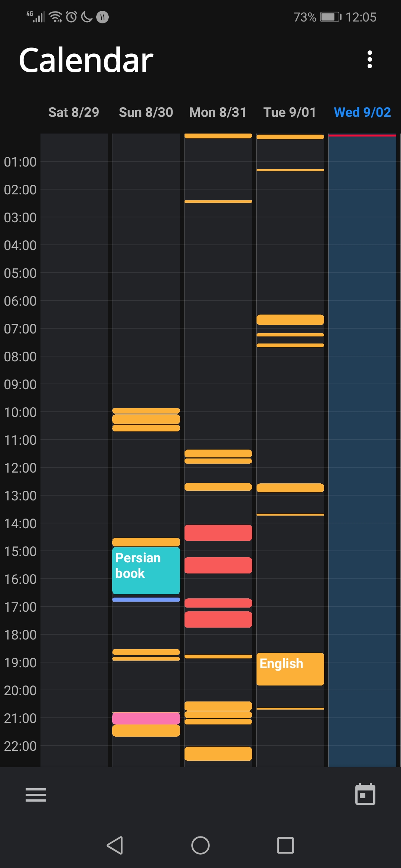Tap the recent apps square button

(286, 845)
